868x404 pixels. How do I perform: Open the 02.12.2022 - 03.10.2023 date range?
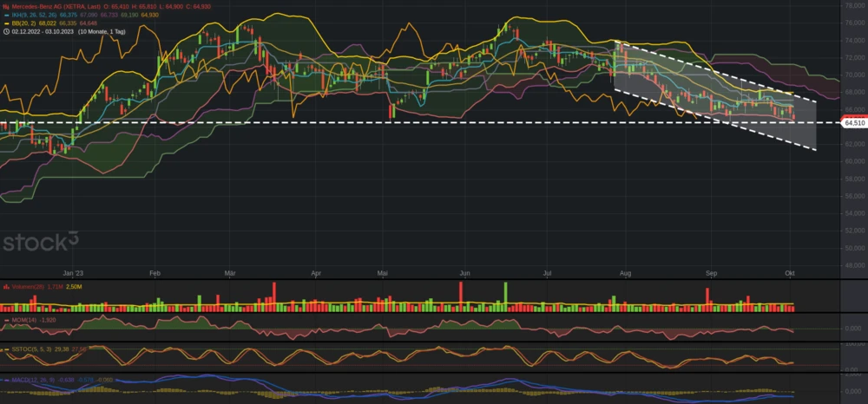[43, 31]
